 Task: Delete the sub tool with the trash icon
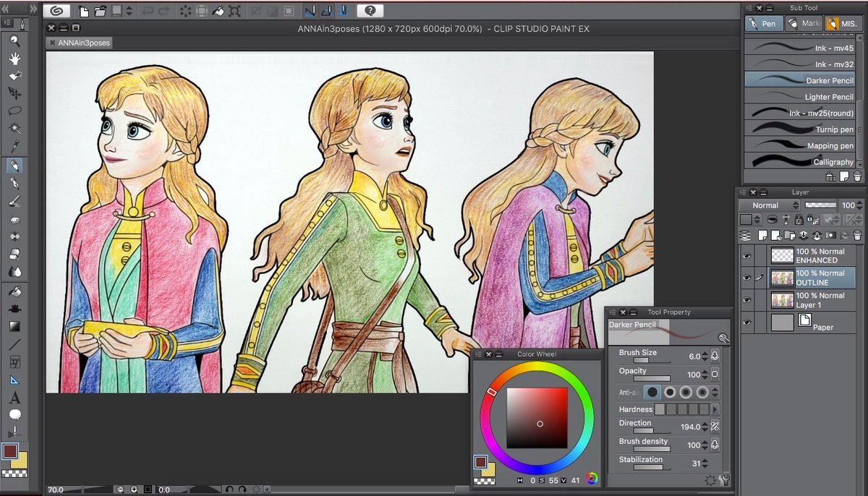(857, 176)
